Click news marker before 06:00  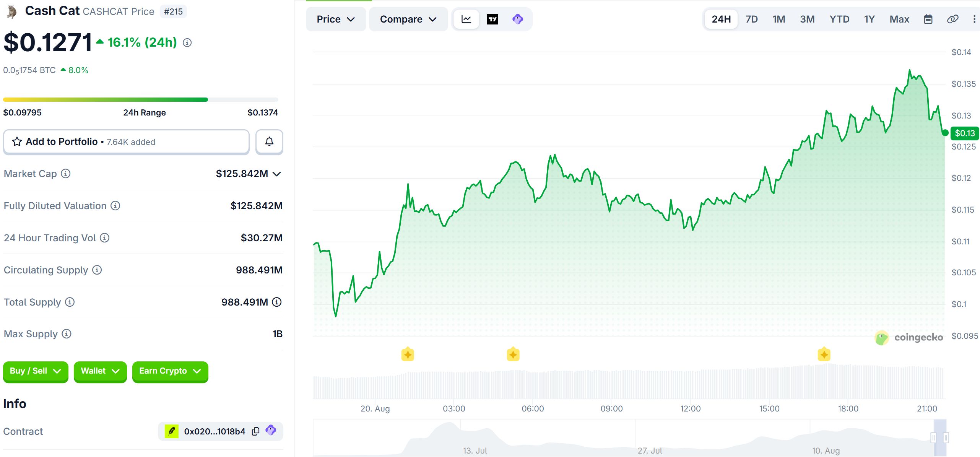coord(513,355)
